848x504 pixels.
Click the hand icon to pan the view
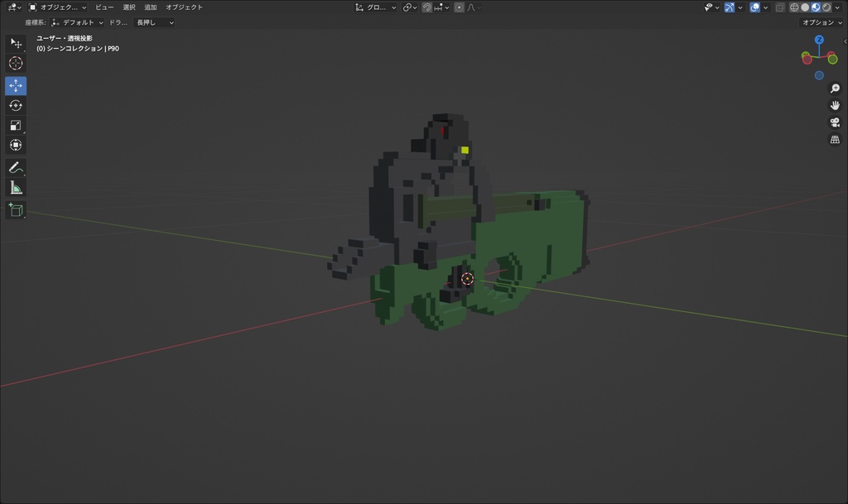pos(835,105)
